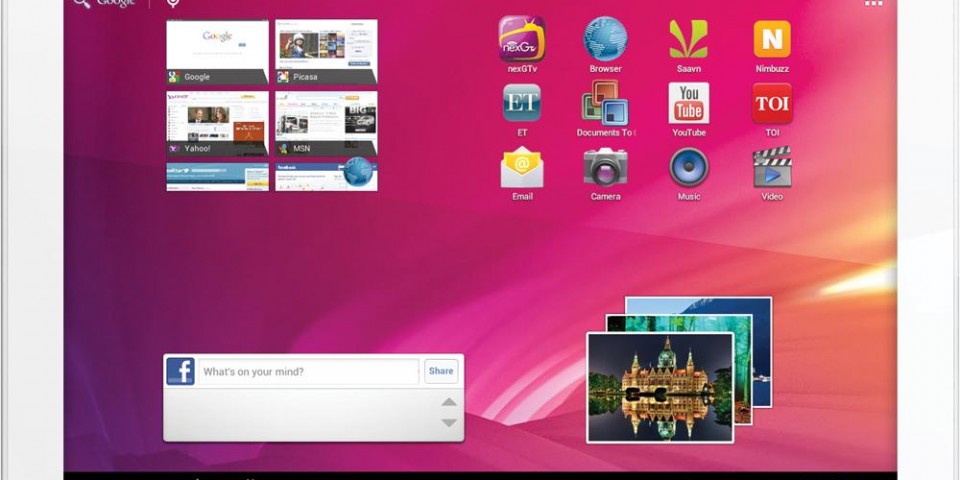Open the nexGTv app
Viewport: 960px width, 480px height.
tap(521, 40)
